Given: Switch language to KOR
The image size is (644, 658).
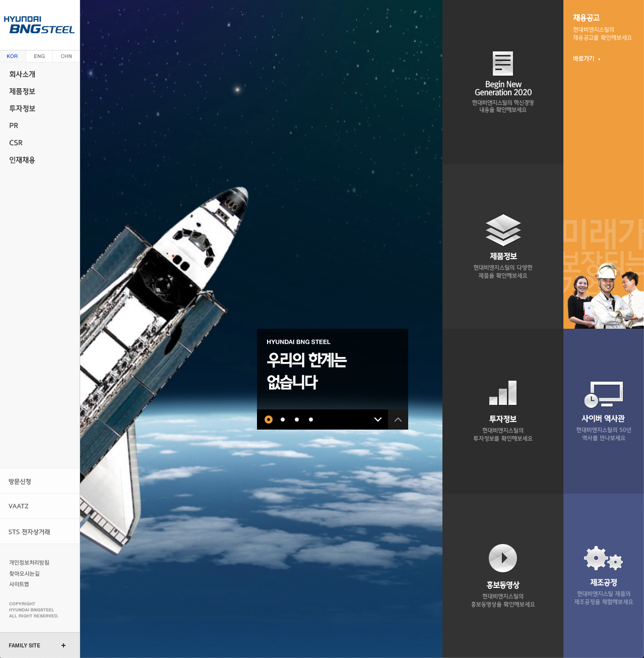Looking at the screenshot, I should (x=13, y=56).
